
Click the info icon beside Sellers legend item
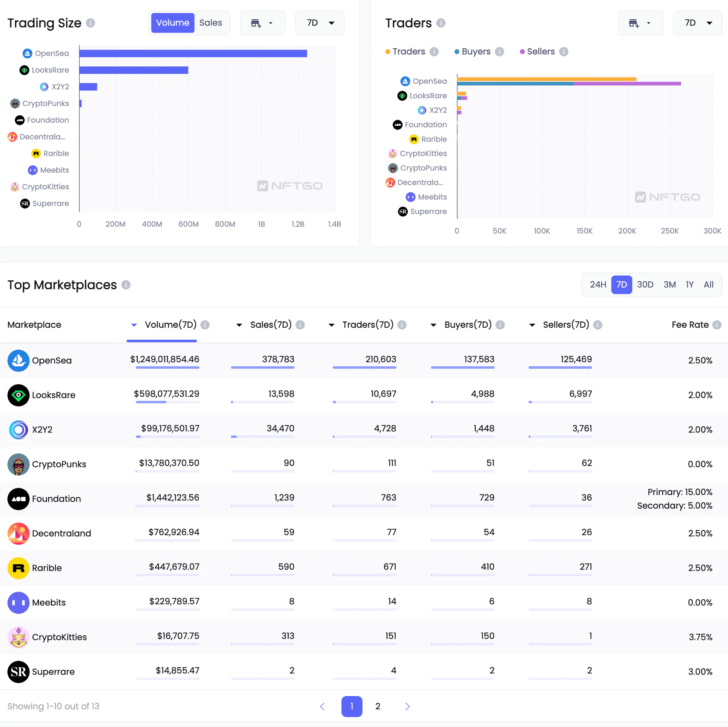coord(564,52)
